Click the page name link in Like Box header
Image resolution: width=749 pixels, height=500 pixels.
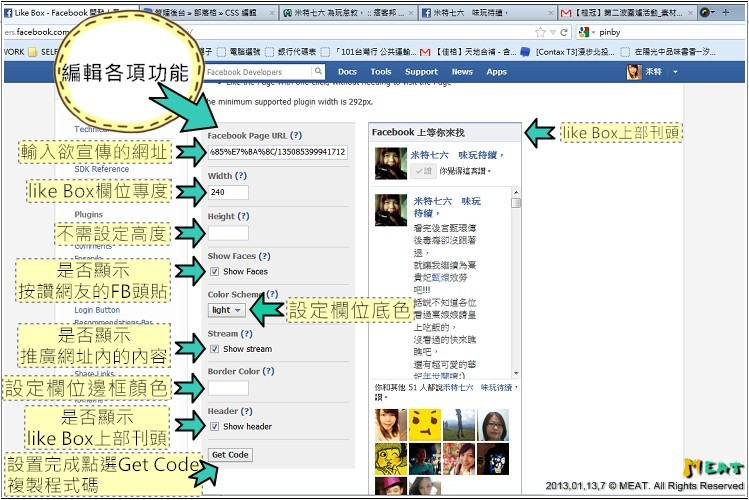457,155
